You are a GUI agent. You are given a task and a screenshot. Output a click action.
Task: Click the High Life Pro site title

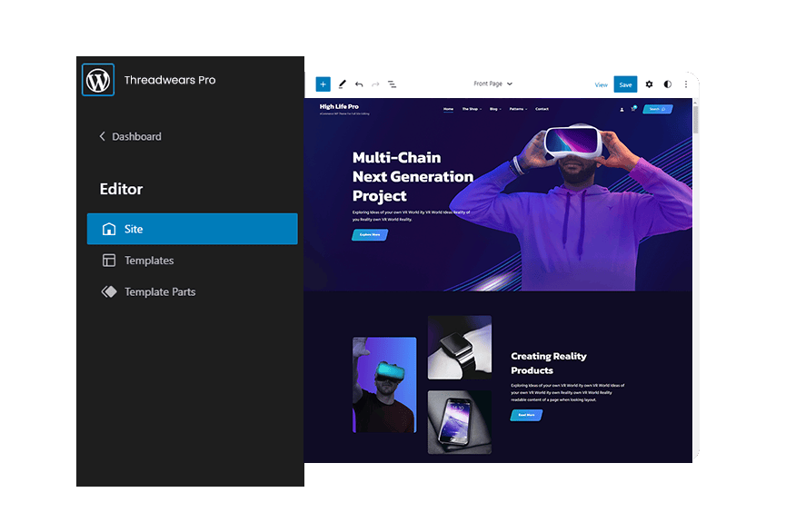[339, 106]
